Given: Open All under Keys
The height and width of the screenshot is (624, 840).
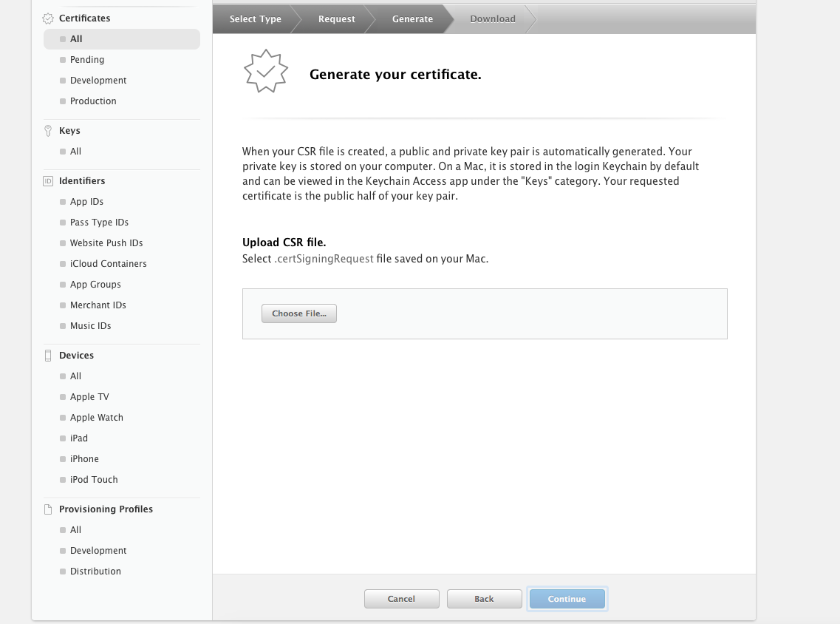Looking at the screenshot, I should [x=75, y=152].
